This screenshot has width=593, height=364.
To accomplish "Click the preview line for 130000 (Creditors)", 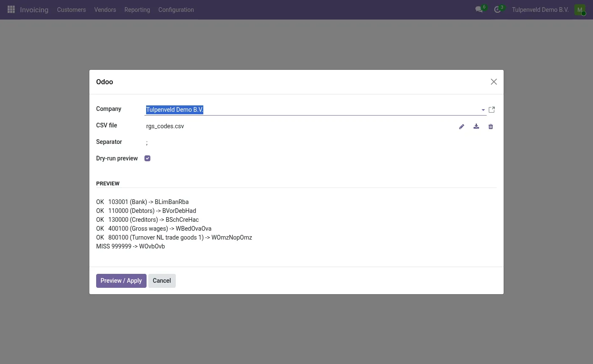I will point(147,220).
